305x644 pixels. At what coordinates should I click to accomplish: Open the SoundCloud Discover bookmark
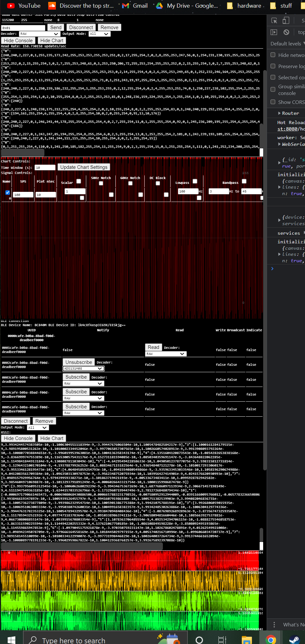point(81,5)
